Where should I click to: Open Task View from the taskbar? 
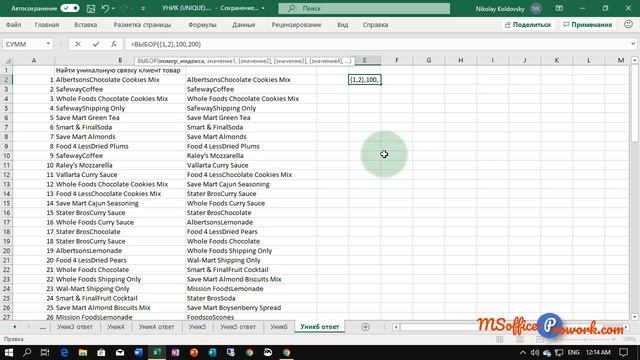point(45,352)
